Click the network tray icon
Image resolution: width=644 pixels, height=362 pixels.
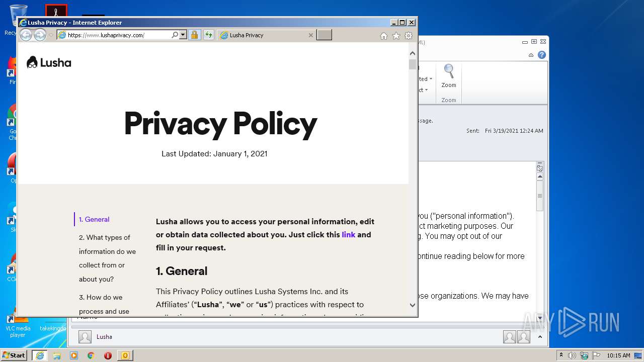(x=584, y=355)
